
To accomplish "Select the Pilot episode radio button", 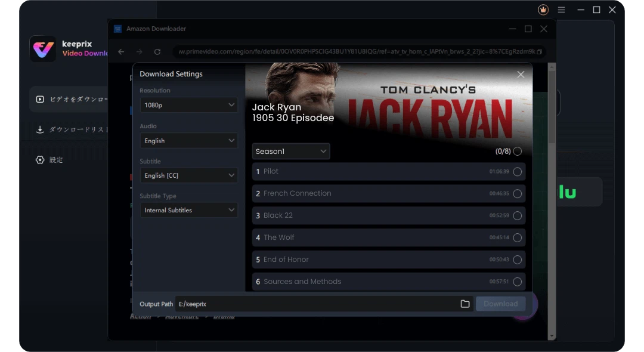I will click(517, 172).
